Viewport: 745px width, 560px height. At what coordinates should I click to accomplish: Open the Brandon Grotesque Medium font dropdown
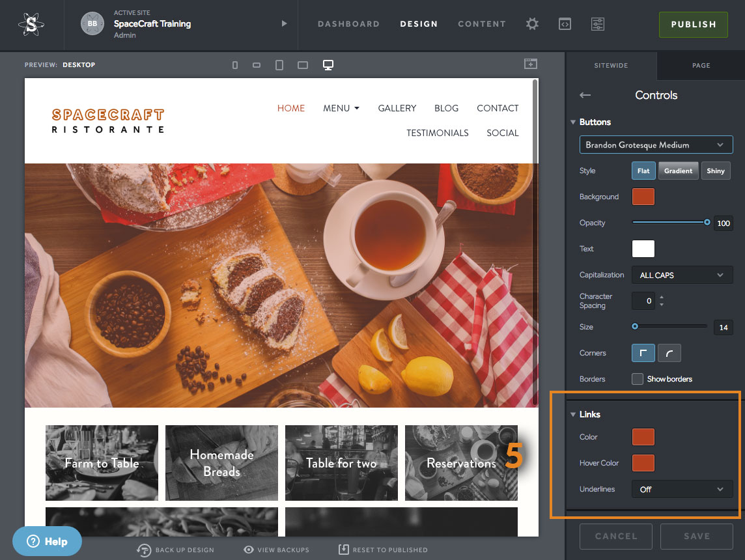656,145
